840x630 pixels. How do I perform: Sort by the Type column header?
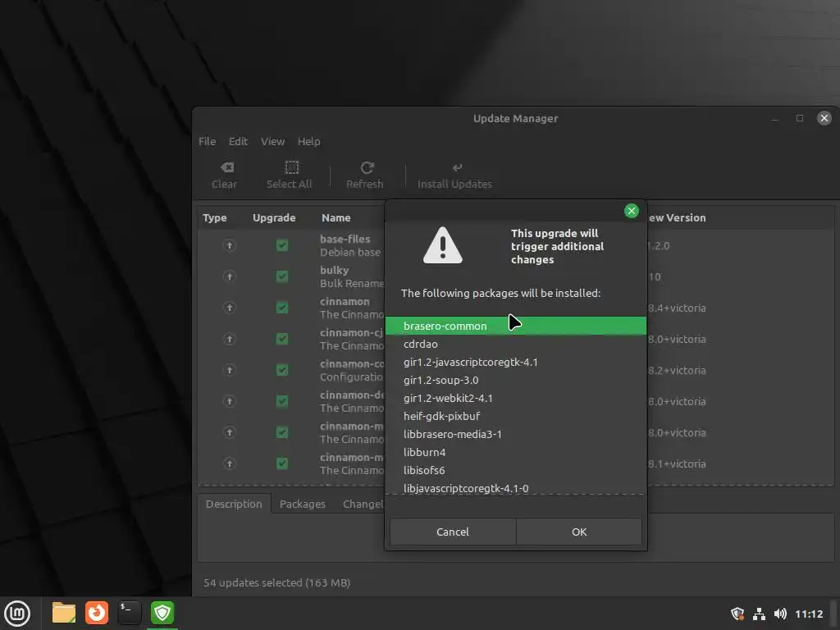[215, 218]
